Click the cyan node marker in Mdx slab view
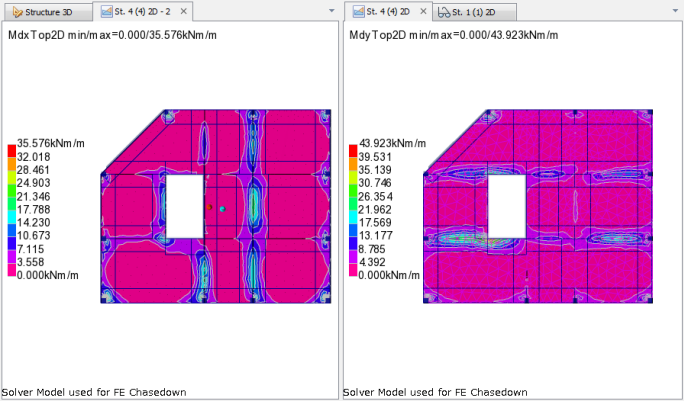The height and width of the screenshot is (401, 684). (222, 209)
